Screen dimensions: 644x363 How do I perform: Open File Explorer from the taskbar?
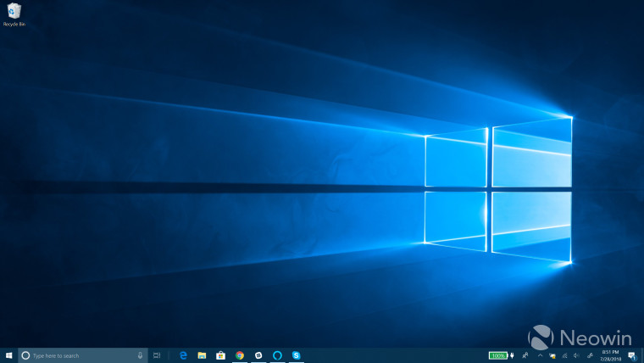[x=202, y=355]
